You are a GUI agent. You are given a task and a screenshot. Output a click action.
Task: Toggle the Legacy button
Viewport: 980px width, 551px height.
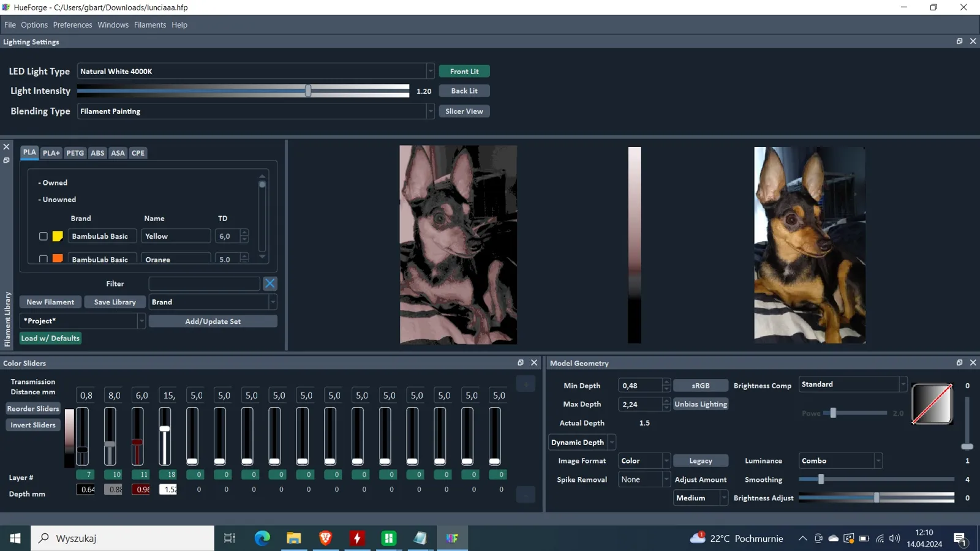pos(701,461)
